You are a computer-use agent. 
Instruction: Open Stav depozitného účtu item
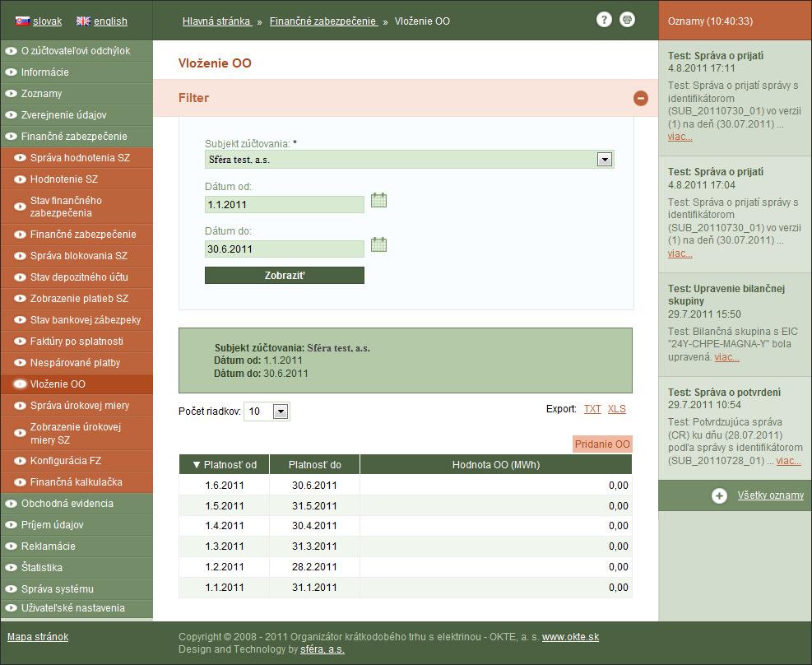[77, 277]
